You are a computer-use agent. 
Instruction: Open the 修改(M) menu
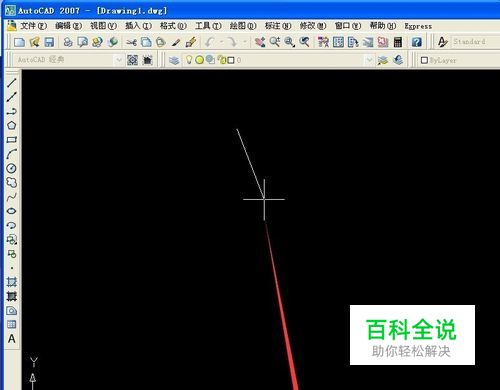click(x=313, y=26)
